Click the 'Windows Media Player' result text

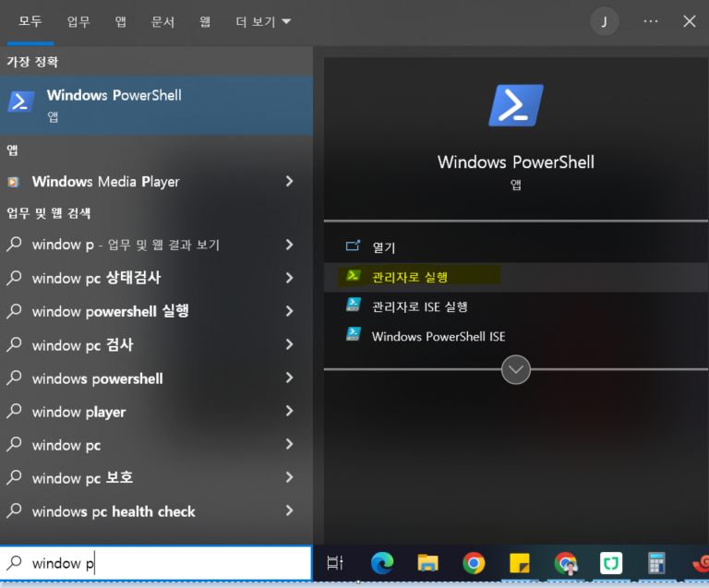tap(106, 182)
